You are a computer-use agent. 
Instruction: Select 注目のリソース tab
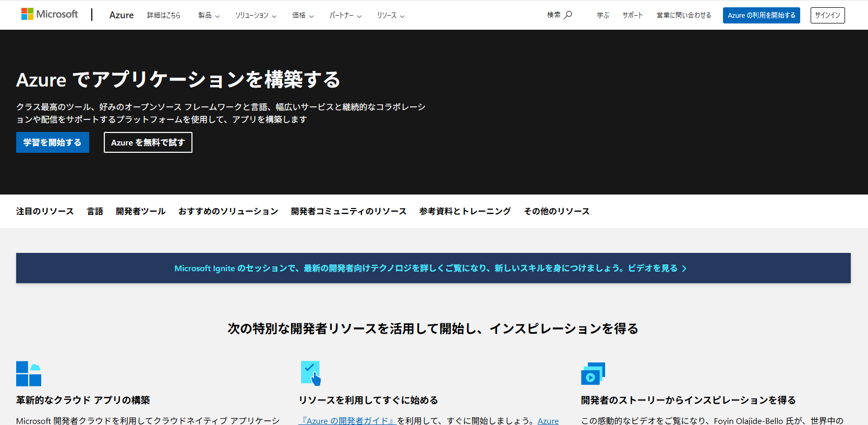pyautogui.click(x=45, y=211)
